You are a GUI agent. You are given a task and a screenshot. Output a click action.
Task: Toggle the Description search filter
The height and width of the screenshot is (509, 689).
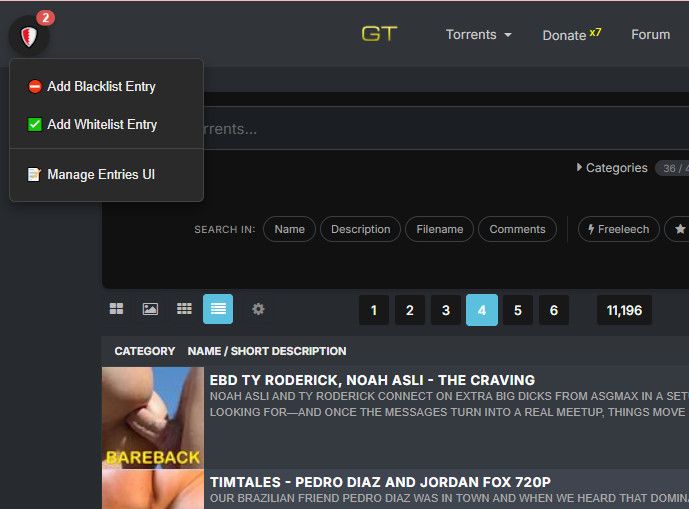point(360,229)
